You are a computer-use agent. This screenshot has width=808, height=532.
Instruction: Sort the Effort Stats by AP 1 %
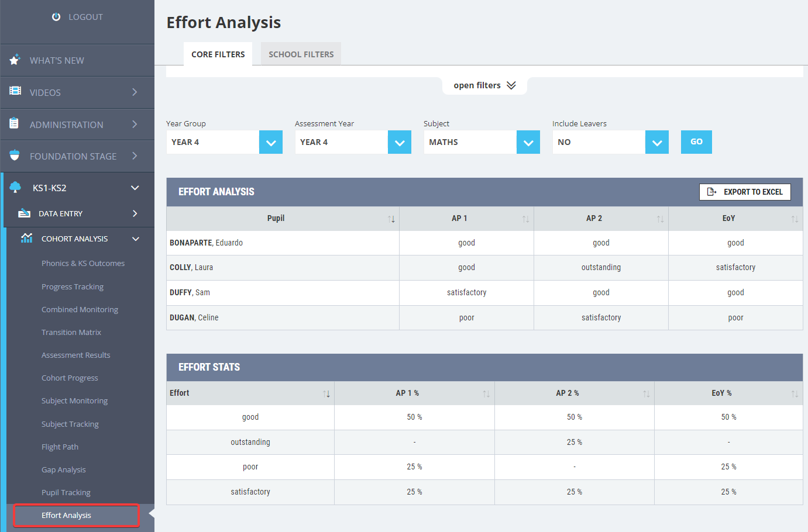(486, 394)
